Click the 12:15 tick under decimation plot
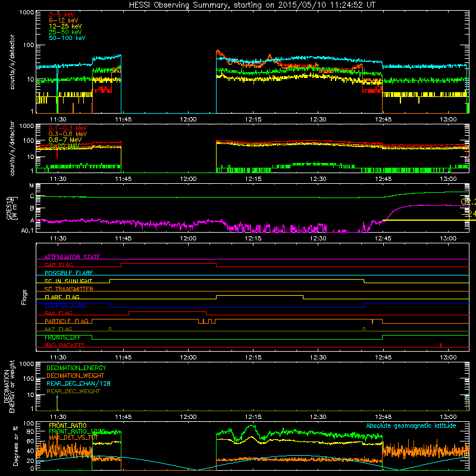Screen dimensions: 476x476 tap(253, 416)
